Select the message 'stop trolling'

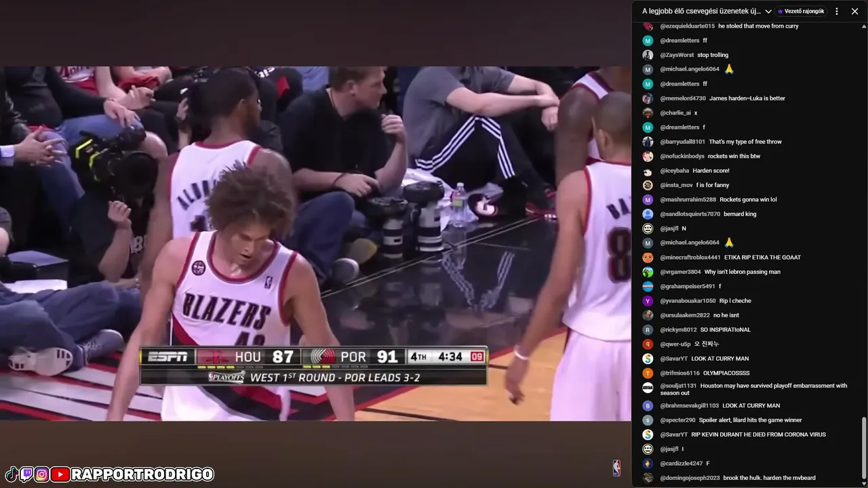(713, 55)
